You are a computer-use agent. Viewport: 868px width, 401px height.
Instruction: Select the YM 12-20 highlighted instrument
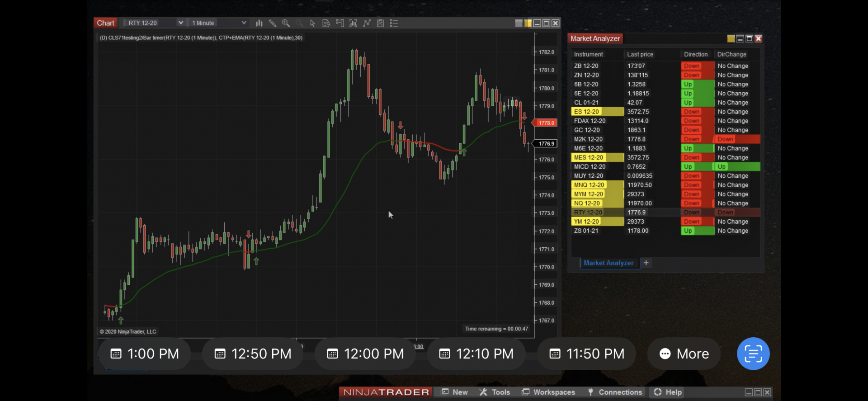(598, 222)
